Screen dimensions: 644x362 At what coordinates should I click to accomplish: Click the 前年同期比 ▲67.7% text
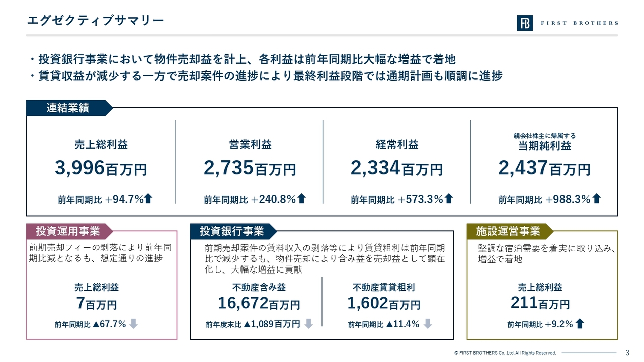(91, 324)
